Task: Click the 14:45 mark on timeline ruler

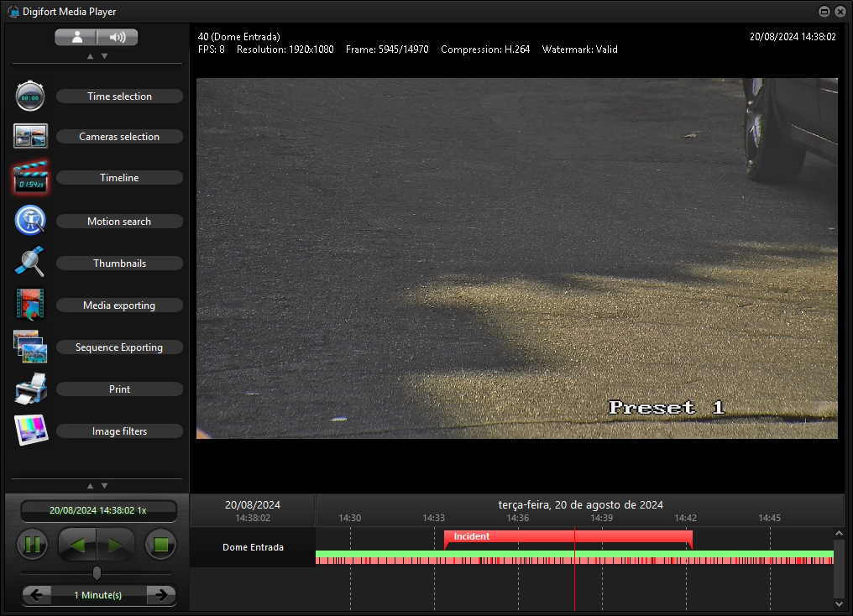Action: 769,518
